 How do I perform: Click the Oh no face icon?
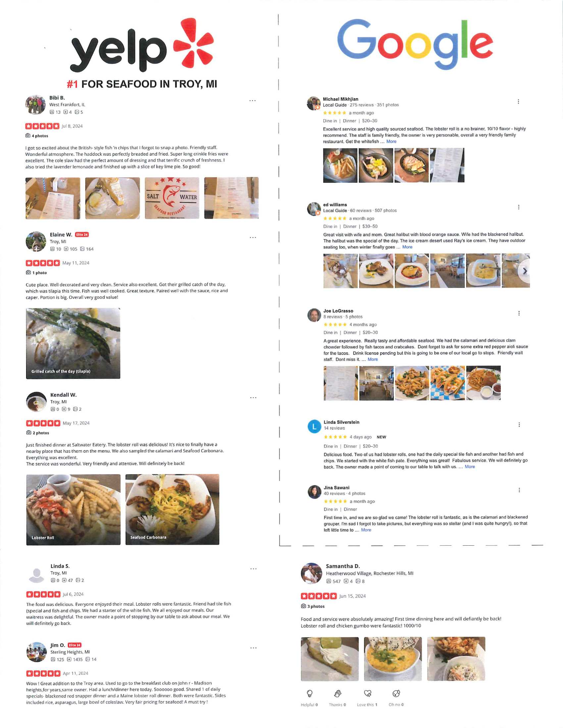[396, 693]
